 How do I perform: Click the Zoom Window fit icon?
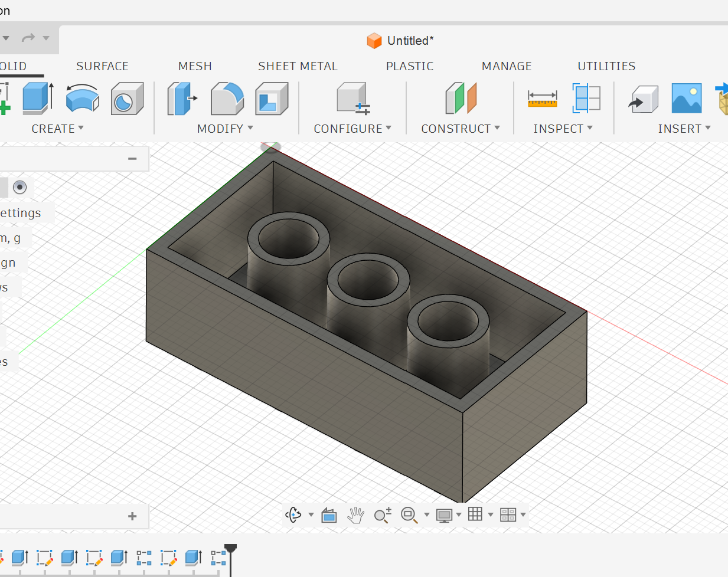[x=409, y=515]
